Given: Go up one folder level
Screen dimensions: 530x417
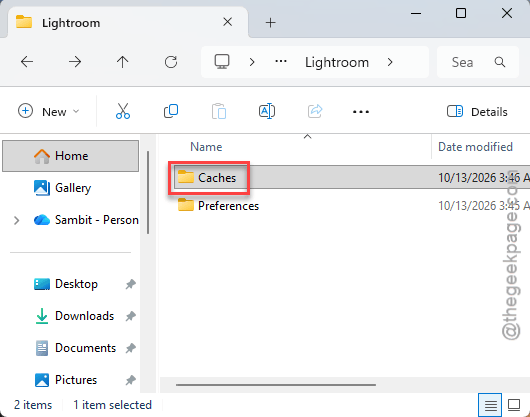Looking at the screenshot, I should (x=122, y=62).
